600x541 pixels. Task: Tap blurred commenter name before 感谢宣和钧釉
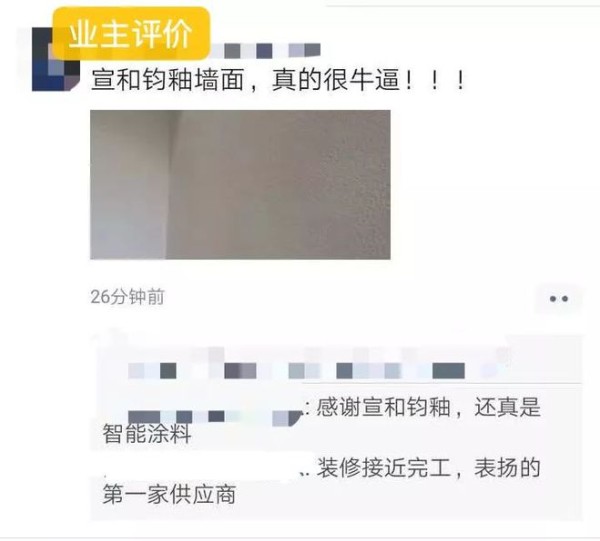(x=215, y=417)
